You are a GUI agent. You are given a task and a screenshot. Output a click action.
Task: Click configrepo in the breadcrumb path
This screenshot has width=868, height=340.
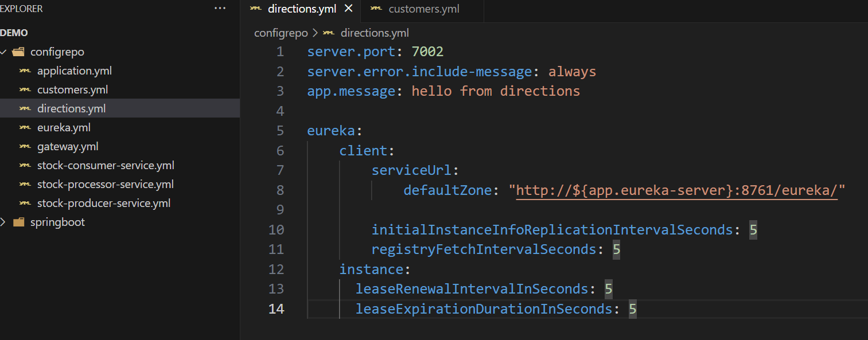pos(281,33)
